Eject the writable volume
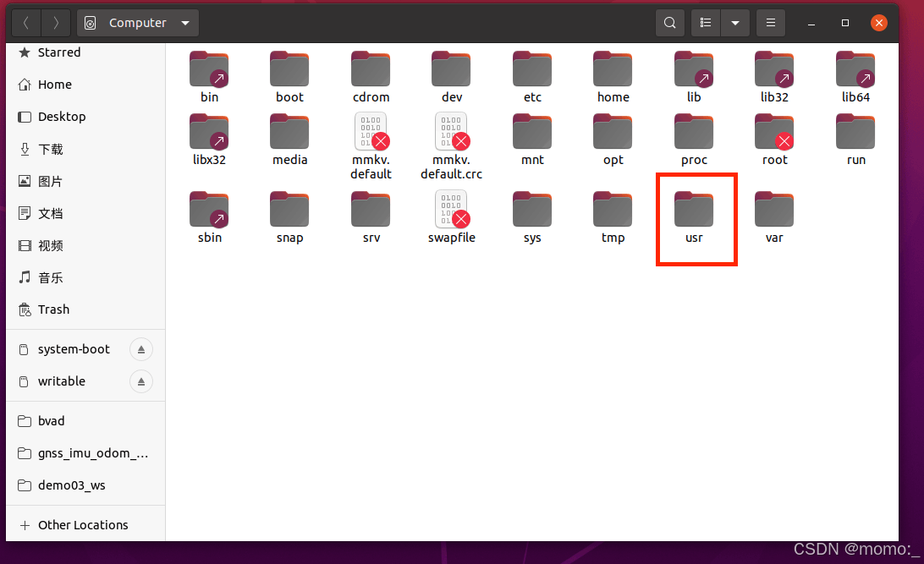The width and height of the screenshot is (924, 564). click(140, 381)
